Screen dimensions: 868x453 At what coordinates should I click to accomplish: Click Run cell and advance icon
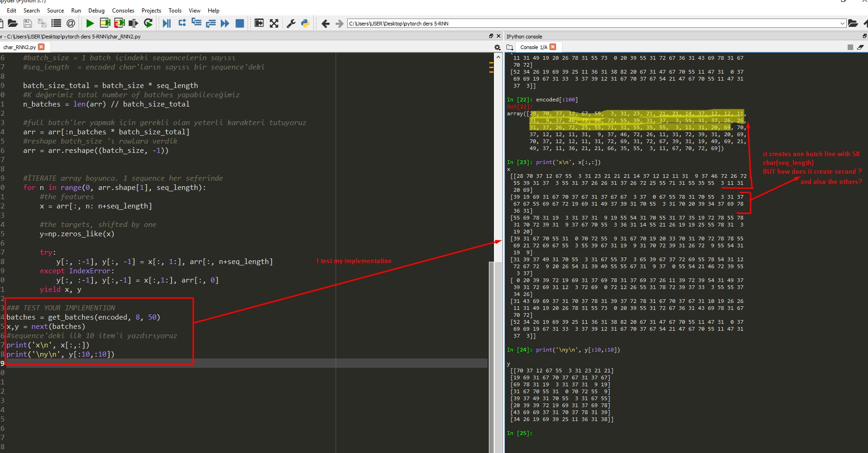119,23
